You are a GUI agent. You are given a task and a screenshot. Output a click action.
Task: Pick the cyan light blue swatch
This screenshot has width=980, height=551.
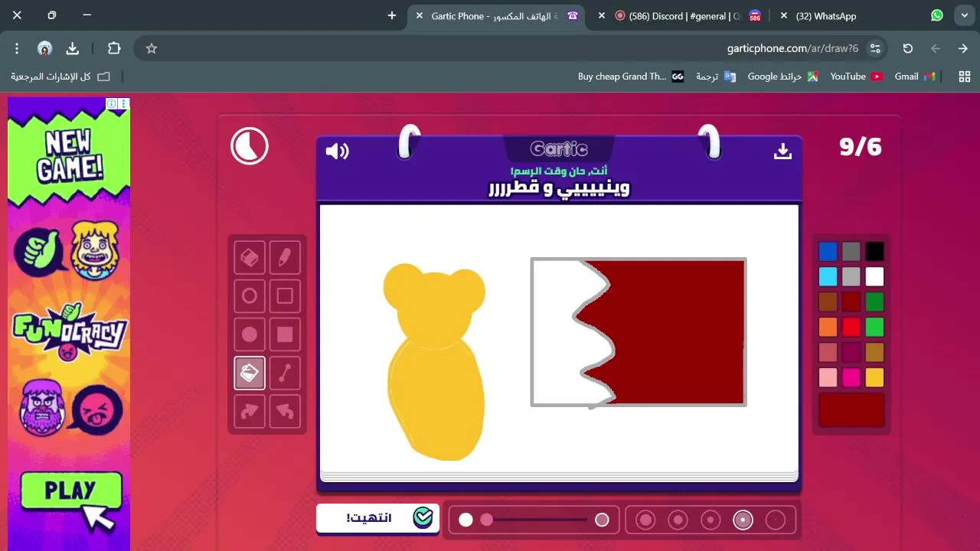click(828, 276)
